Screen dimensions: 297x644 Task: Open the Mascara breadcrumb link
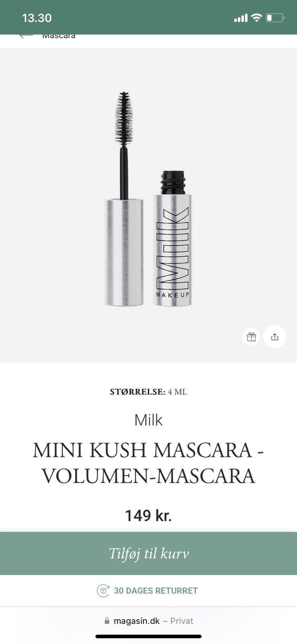click(x=59, y=36)
